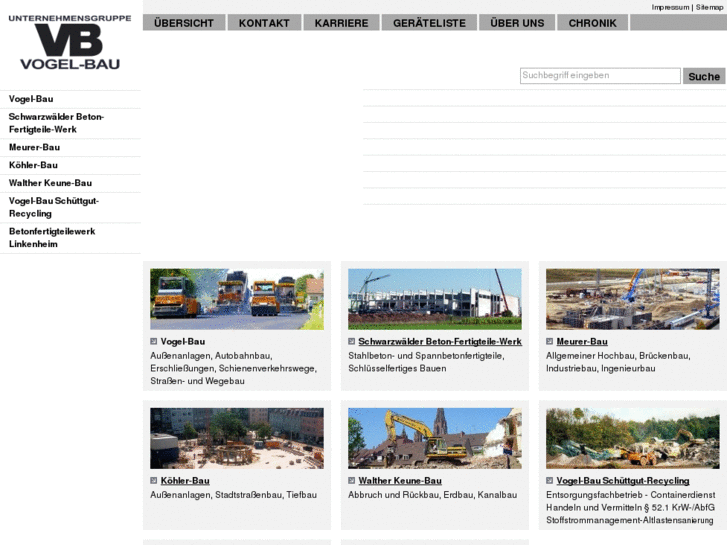
Task: Open the Walther Keune-Bau card title link
Action: point(400,481)
